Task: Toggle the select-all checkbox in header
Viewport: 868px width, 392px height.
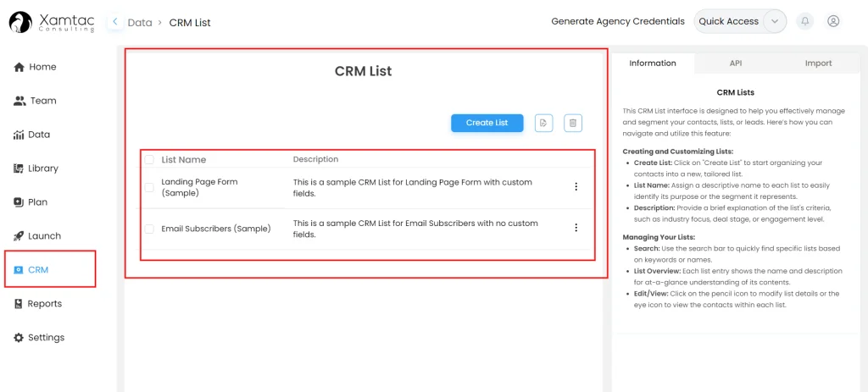Action: [149, 159]
